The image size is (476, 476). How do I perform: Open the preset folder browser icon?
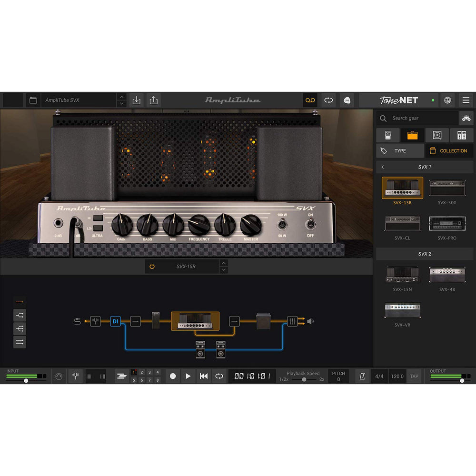(x=33, y=100)
